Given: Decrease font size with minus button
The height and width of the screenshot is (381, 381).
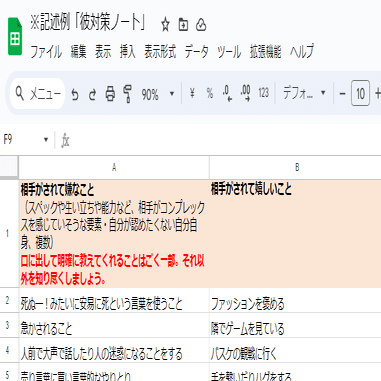Looking at the screenshot, I should click(342, 94).
